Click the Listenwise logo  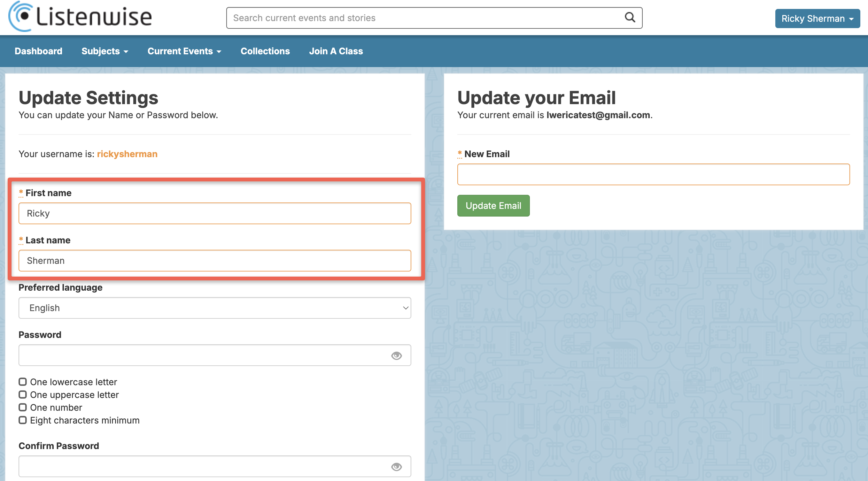(x=80, y=17)
